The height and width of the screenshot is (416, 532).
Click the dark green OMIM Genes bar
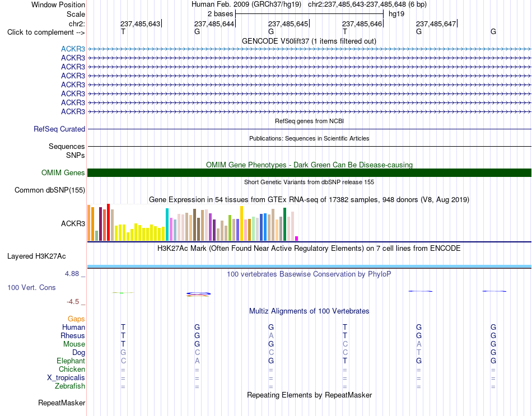pos(309,172)
